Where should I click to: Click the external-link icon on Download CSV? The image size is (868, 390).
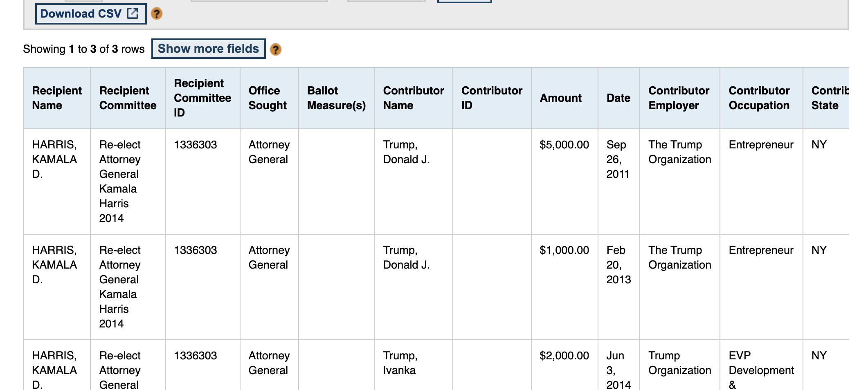(133, 13)
